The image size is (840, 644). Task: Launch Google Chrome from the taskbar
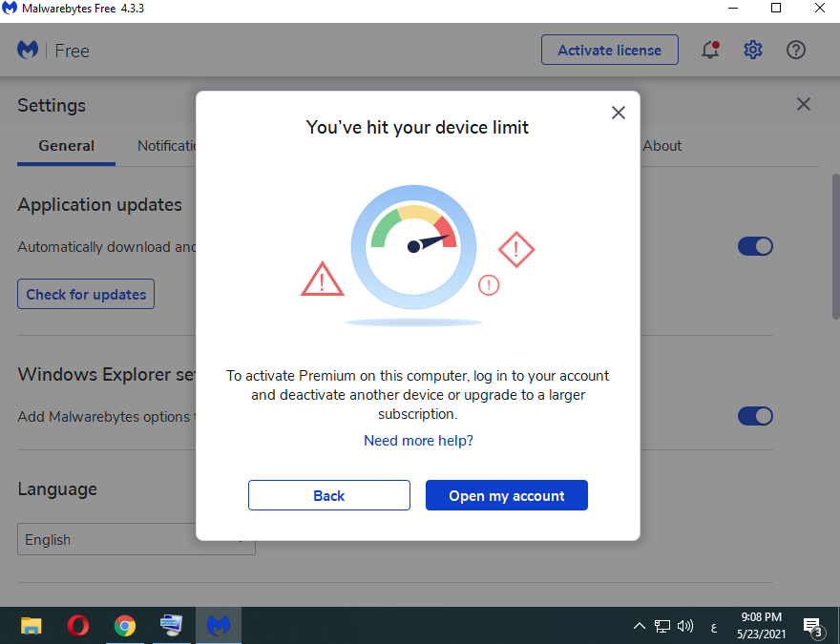point(125,625)
